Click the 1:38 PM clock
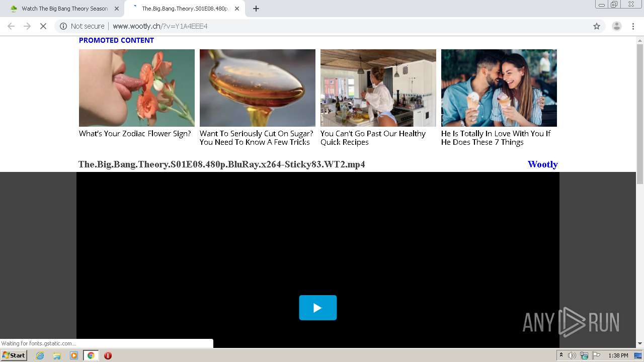Viewport: 644px width, 362px height. (x=618, y=355)
